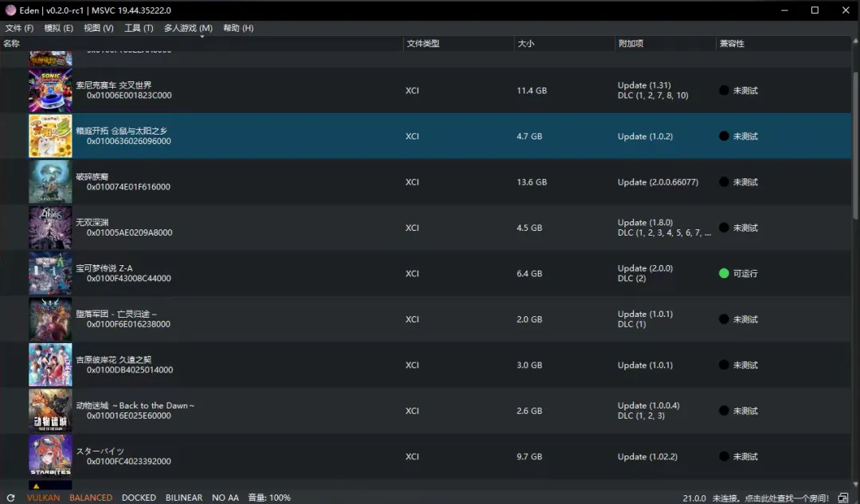Click the black compatibility dot for 索尼克赛车
Viewport: 860px width, 504px height.
pos(724,91)
